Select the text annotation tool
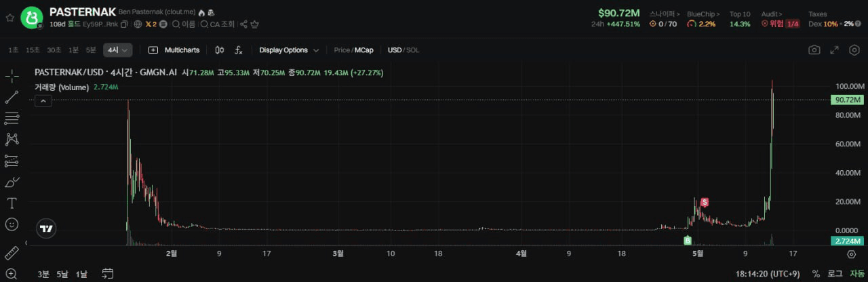 tap(12, 203)
